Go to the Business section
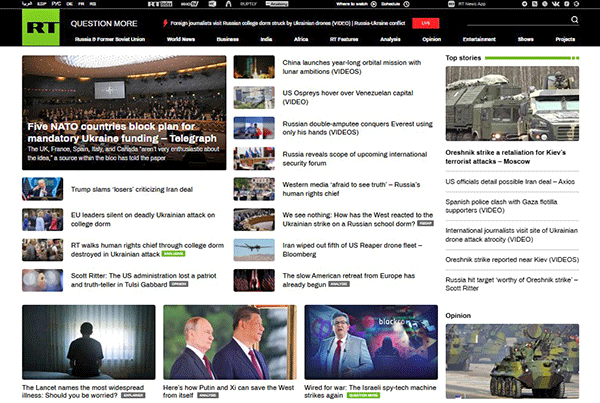The image size is (600, 403). pos(228,39)
